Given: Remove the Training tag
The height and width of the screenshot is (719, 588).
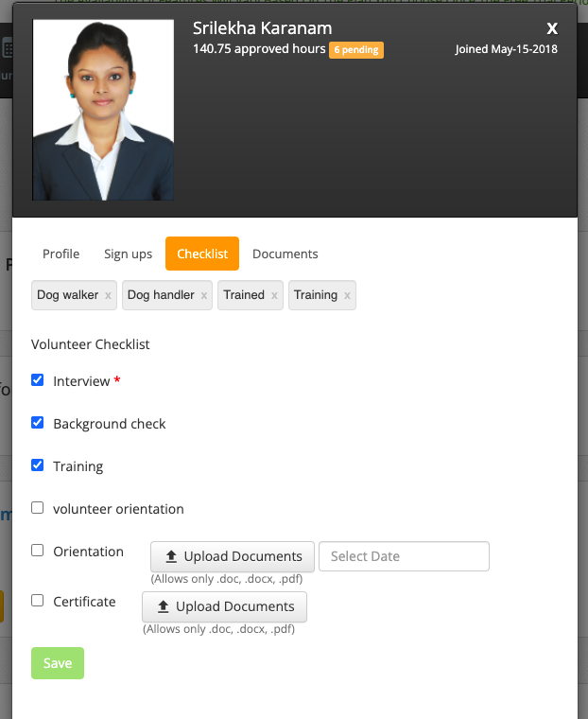Looking at the screenshot, I should coord(347,296).
